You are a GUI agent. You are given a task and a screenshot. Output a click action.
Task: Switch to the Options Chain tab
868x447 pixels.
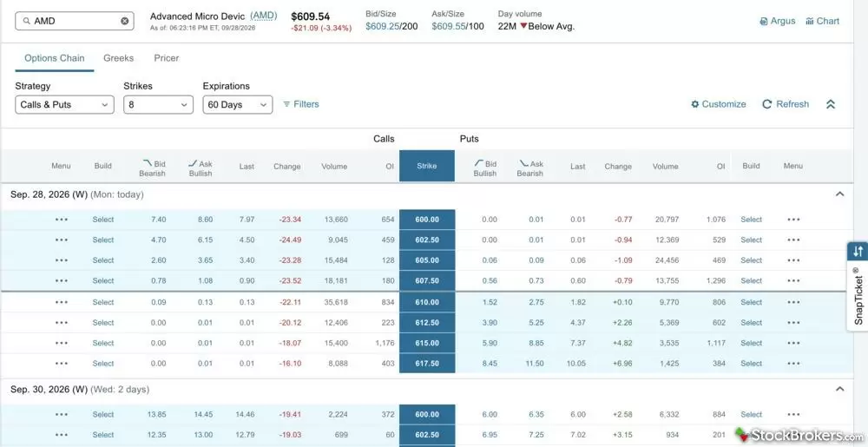tap(54, 58)
